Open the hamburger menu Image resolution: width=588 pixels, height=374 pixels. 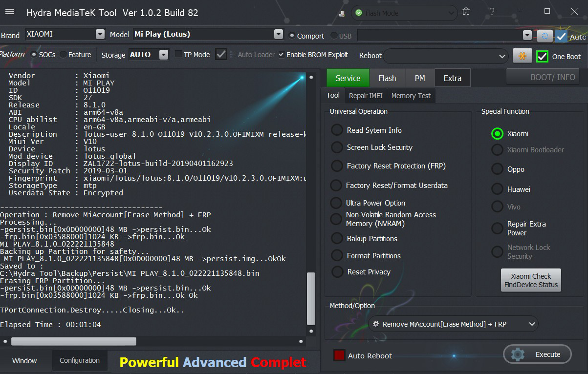point(9,12)
